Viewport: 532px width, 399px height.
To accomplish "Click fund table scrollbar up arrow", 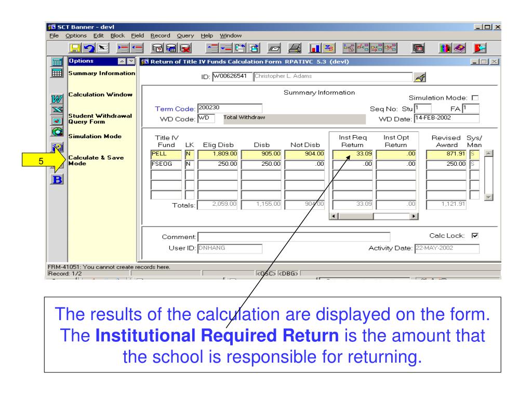I will pyautogui.click(x=488, y=153).
